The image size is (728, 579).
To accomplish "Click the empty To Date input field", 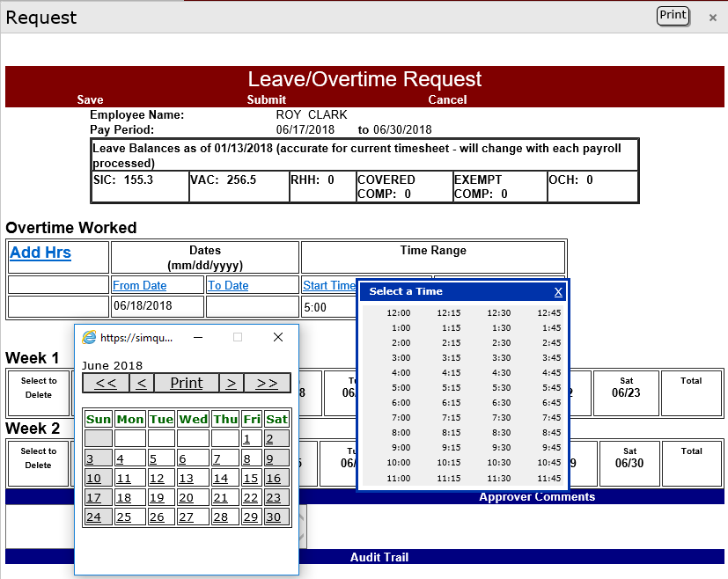I will pos(252,306).
